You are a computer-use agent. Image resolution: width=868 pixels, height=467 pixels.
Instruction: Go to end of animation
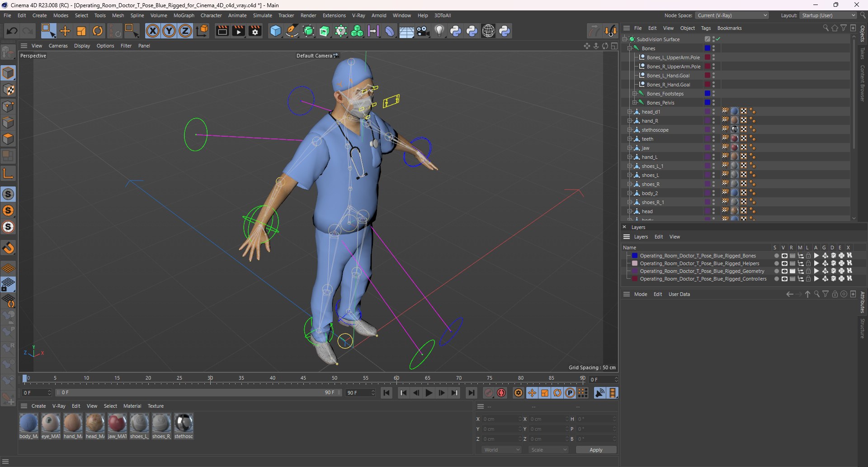click(472, 393)
